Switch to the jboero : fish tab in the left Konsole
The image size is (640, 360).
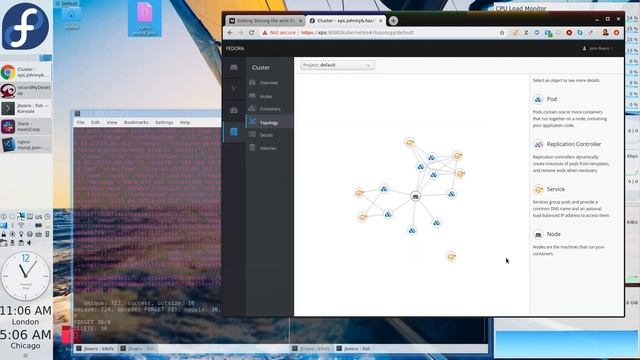[138, 349]
